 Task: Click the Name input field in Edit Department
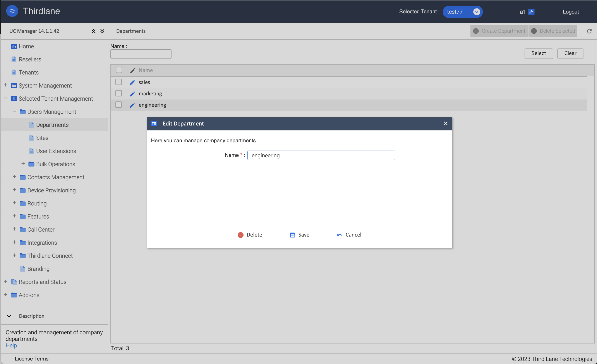[321, 155]
